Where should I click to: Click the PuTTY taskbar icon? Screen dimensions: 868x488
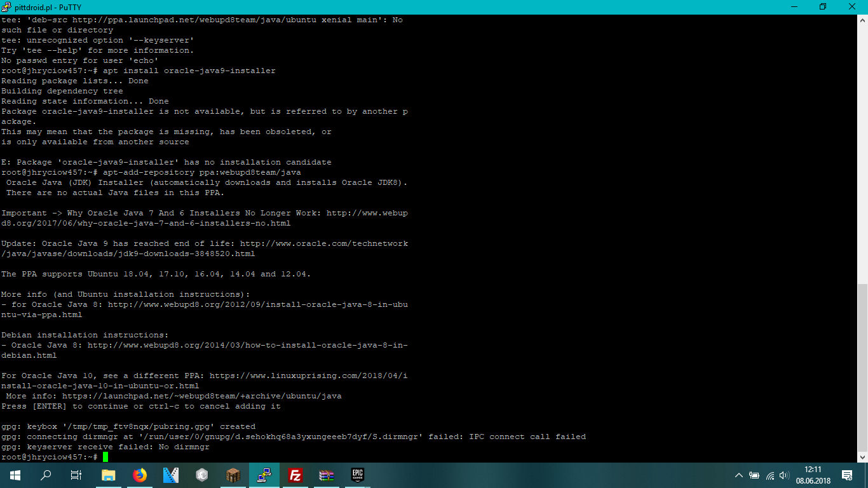point(264,475)
